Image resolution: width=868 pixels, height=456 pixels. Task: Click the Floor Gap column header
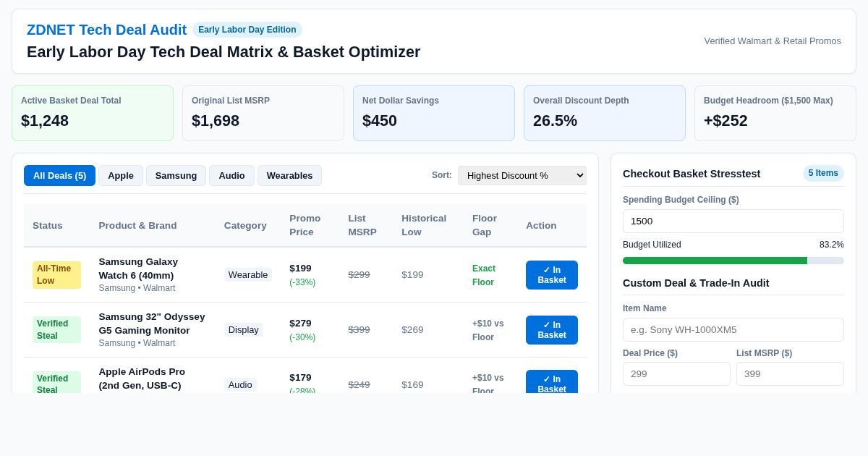(x=485, y=225)
